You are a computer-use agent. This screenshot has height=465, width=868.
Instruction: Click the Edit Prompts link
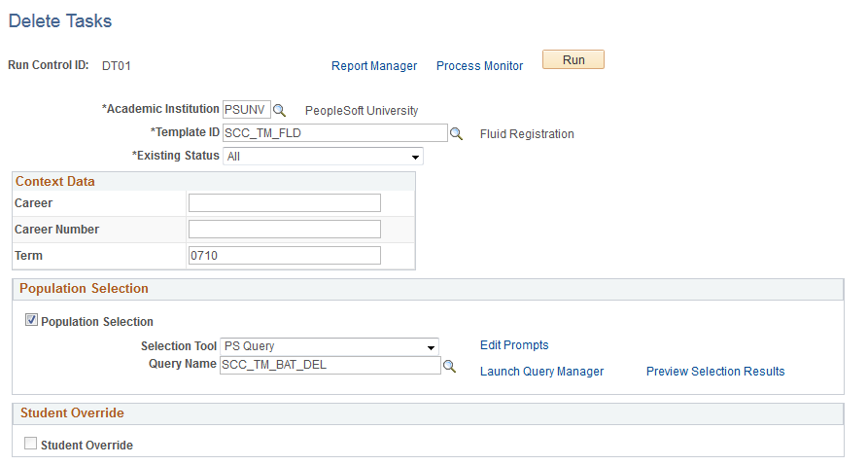(514, 345)
